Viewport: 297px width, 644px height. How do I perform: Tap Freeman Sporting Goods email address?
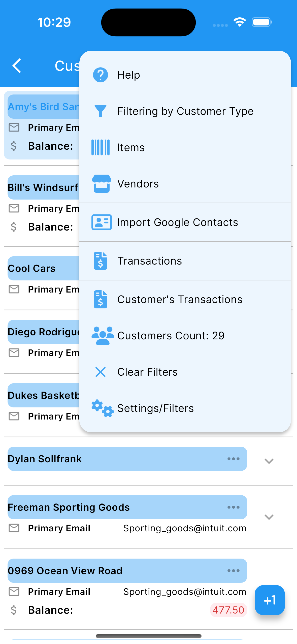click(x=185, y=528)
